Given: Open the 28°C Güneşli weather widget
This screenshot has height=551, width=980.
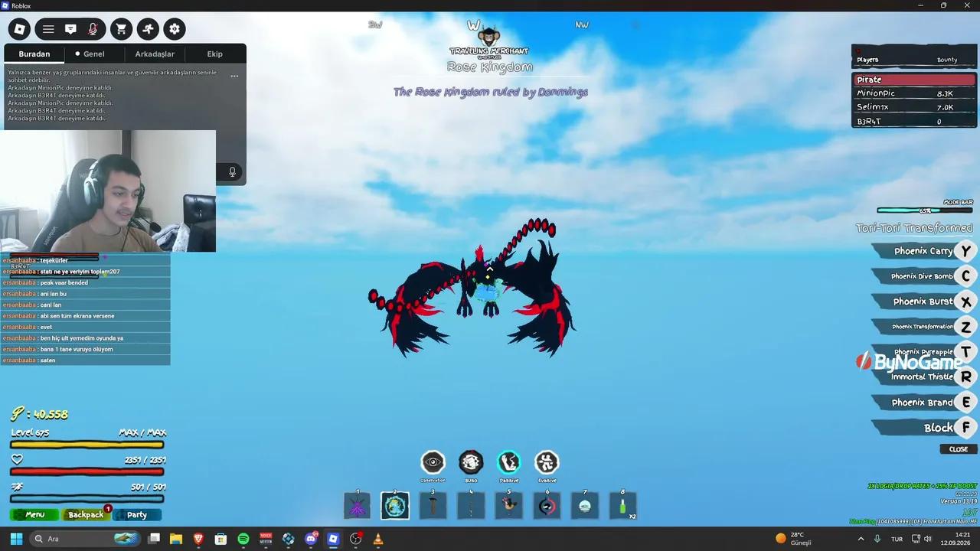Looking at the screenshot, I should click(x=793, y=539).
